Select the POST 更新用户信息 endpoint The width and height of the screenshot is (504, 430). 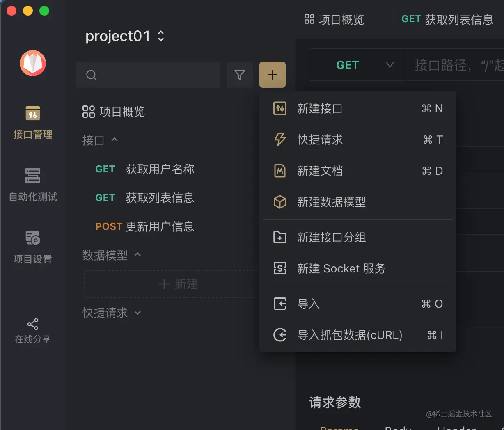coord(144,226)
